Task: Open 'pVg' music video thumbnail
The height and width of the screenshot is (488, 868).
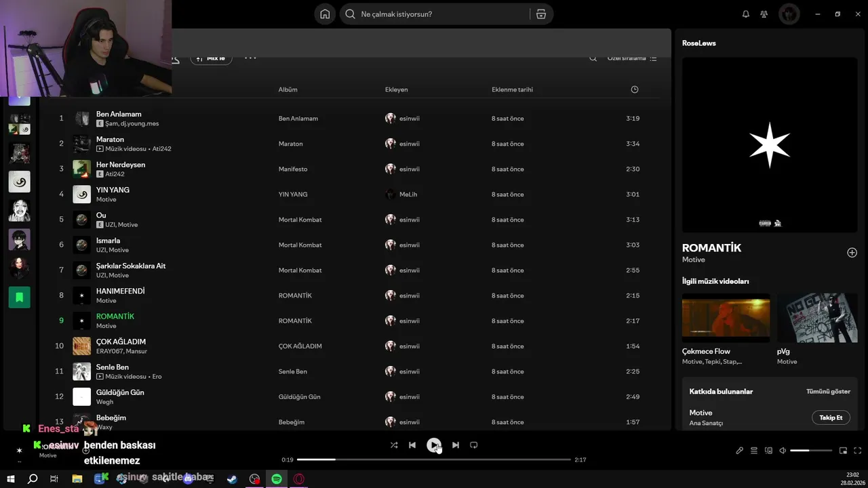Action: click(818, 318)
